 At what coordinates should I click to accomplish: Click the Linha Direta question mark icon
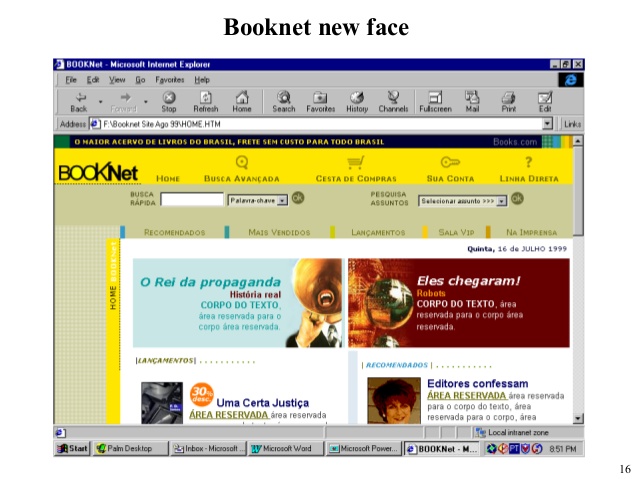[529, 162]
